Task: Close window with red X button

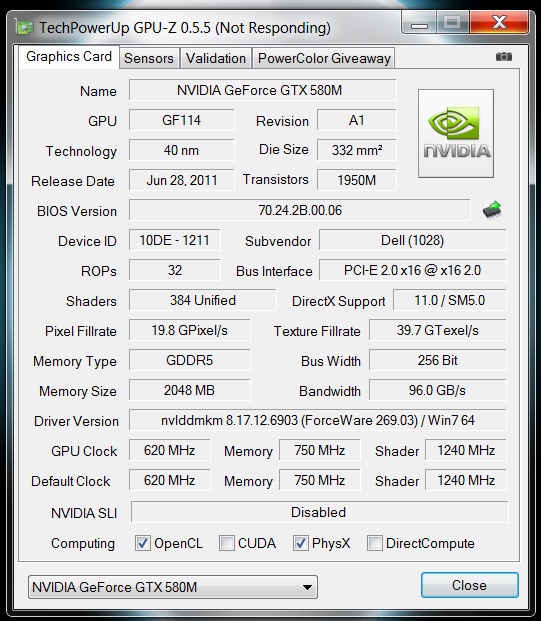Action: 499,22
